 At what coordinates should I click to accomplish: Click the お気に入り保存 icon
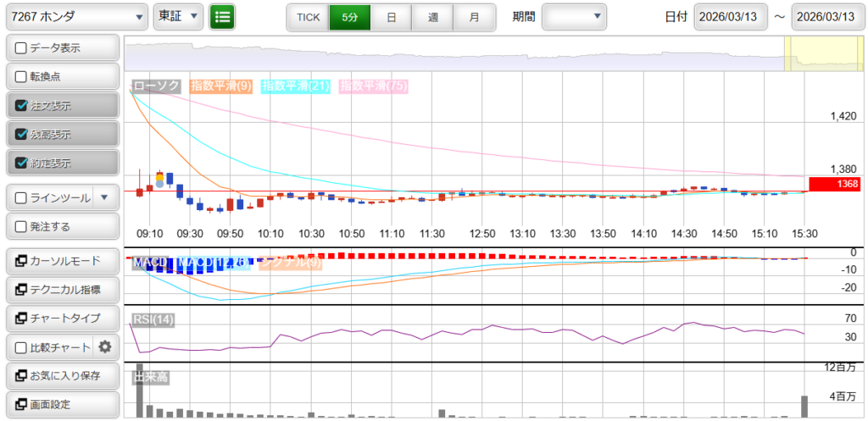pyautogui.click(x=20, y=375)
